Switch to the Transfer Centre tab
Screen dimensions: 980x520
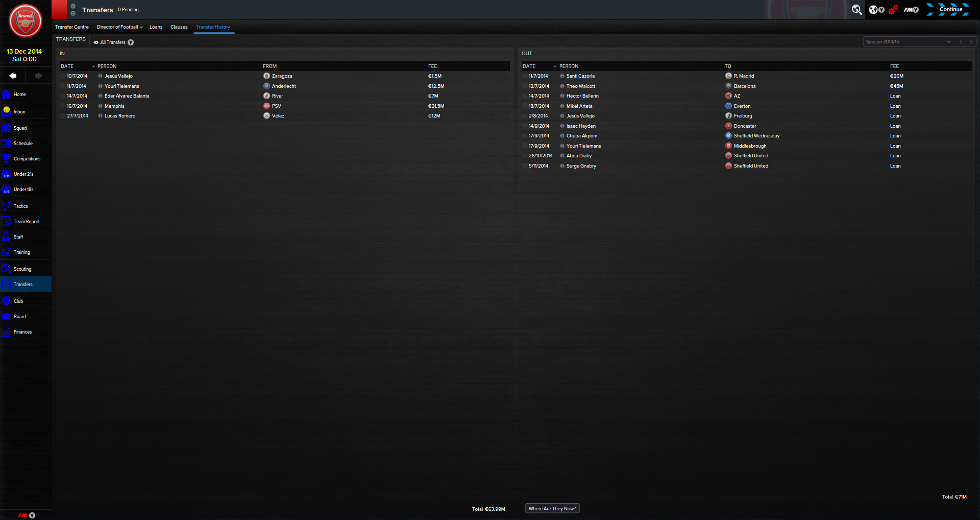click(72, 27)
